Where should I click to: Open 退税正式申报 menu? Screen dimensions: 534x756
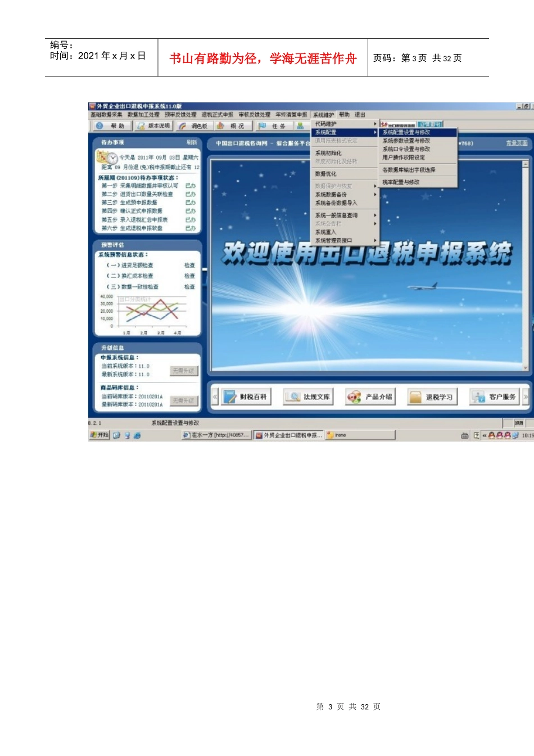click(x=218, y=115)
